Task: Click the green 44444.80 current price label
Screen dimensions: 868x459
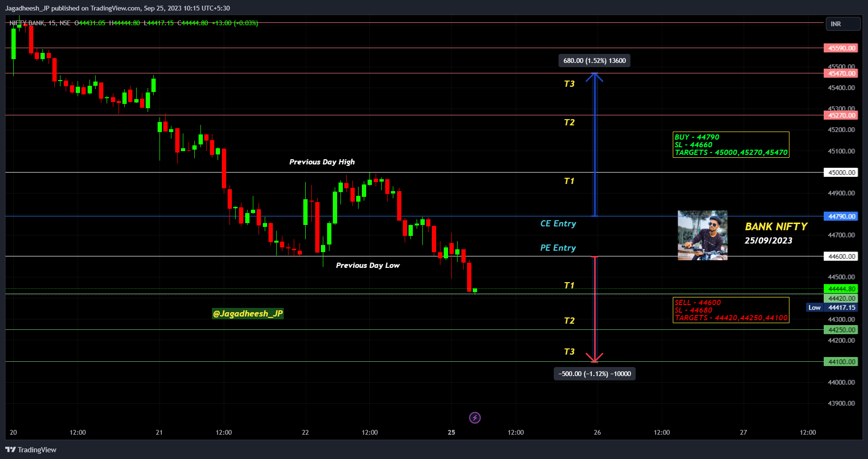Action: 841,289
